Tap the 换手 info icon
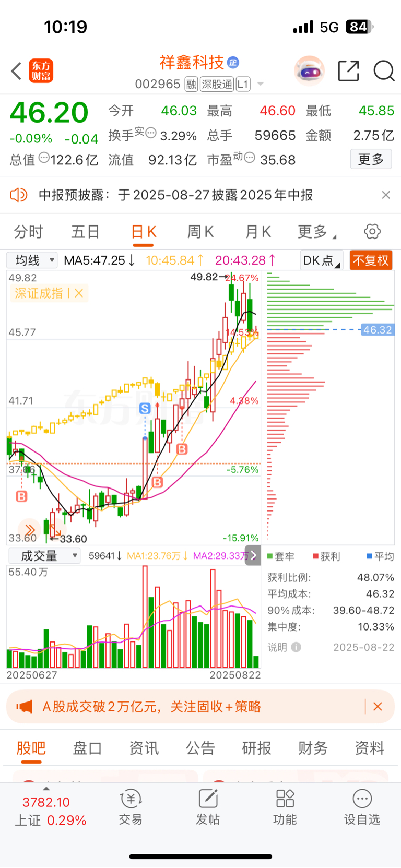This screenshot has width=401, height=868. pyautogui.click(x=151, y=133)
